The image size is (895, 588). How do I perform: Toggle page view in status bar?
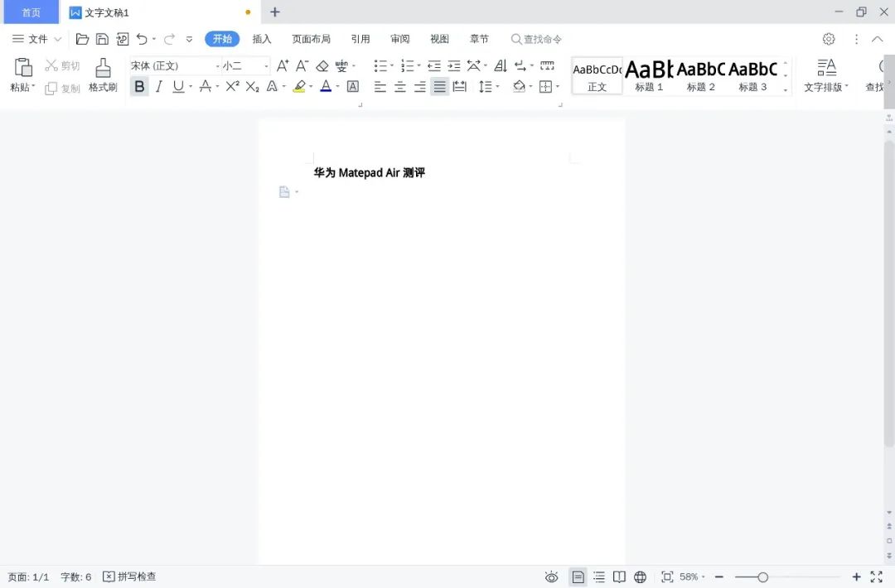tap(578, 577)
